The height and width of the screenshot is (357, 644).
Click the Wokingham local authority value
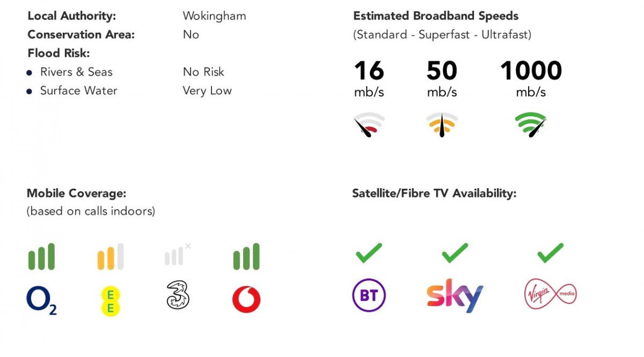[214, 16]
